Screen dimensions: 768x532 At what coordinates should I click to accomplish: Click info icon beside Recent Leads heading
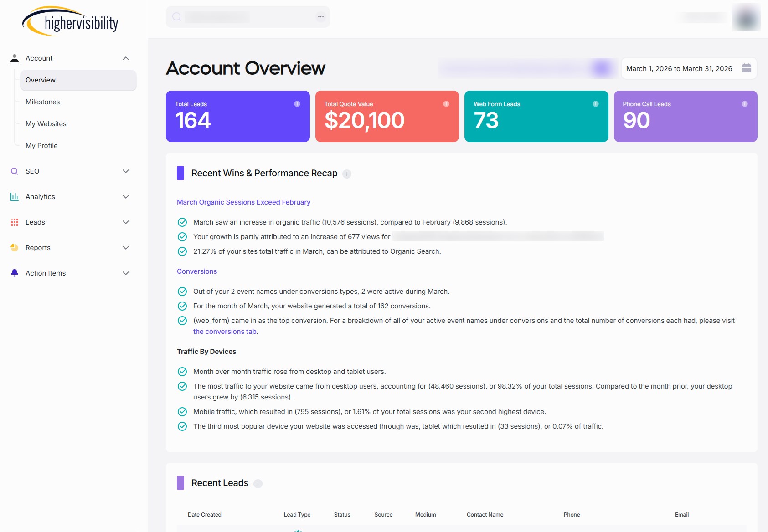pyautogui.click(x=258, y=484)
